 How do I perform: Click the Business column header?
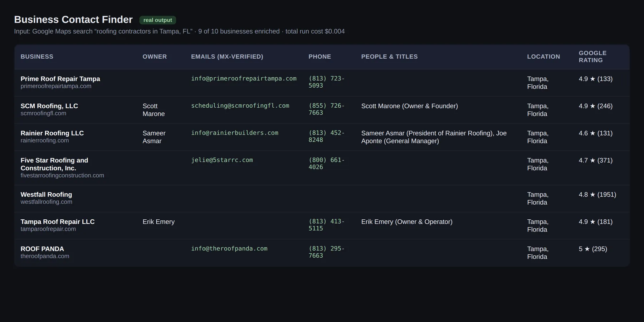(37, 57)
